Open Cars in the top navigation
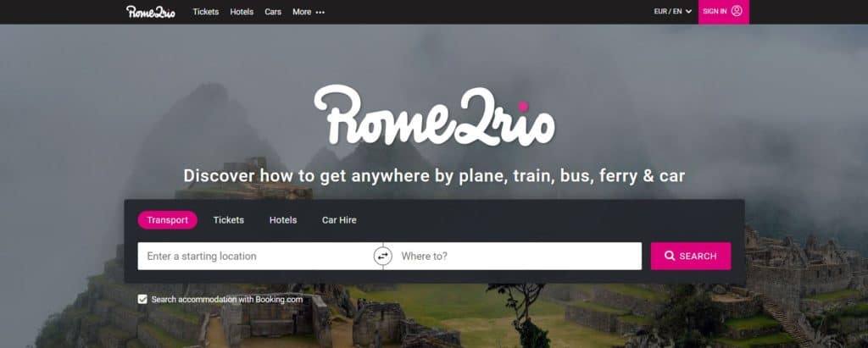 [x=273, y=12]
